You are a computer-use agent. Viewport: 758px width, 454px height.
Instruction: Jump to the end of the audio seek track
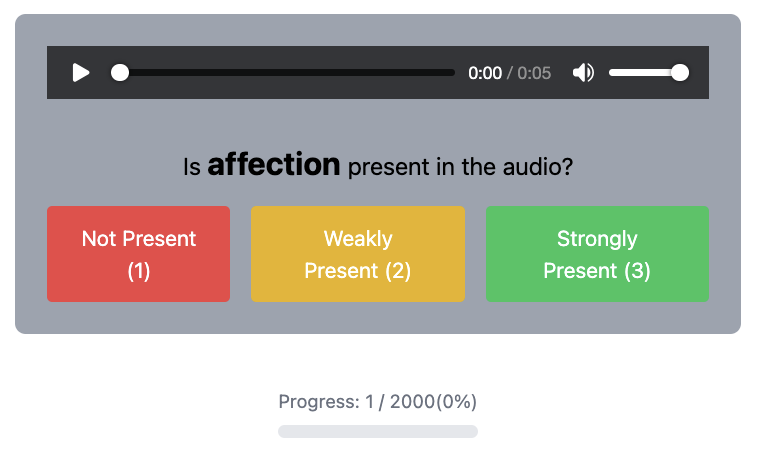453,73
